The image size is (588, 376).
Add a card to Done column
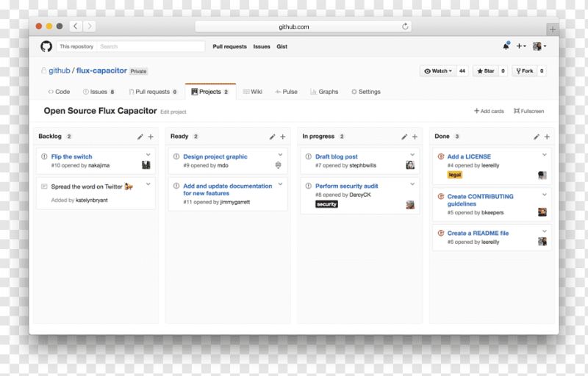coord(547,137)
